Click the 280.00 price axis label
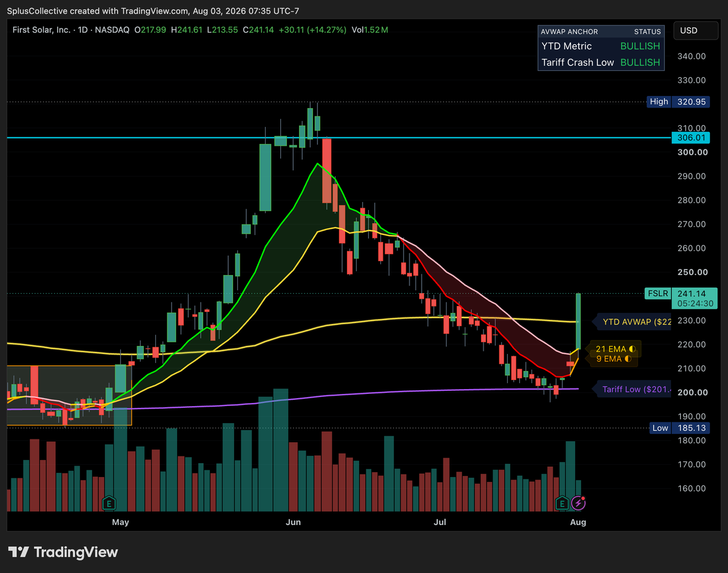The height and width of the screenshot is (573, 728). point(692,200)
